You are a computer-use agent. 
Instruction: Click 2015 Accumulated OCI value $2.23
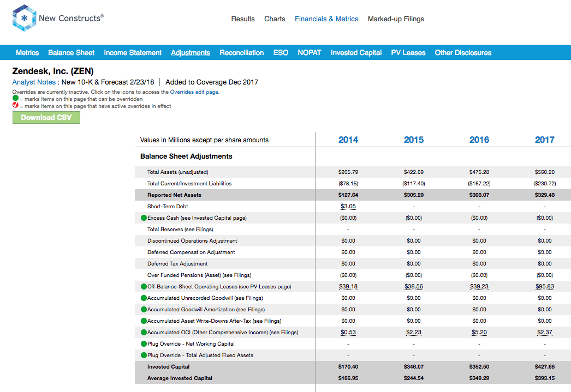click(414, 333)
